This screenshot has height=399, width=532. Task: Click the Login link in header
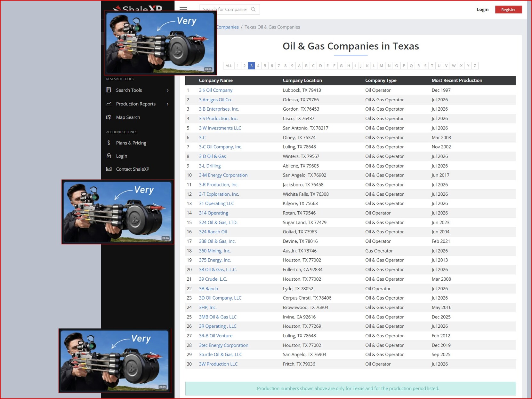click(482, 9)
